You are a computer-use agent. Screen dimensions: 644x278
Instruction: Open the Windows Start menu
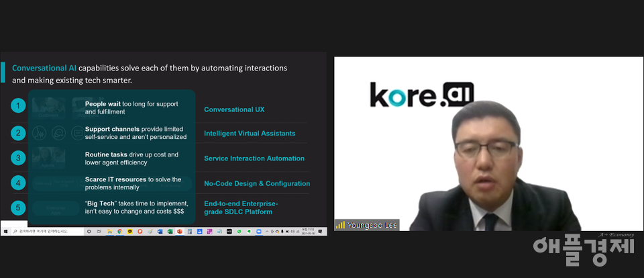[4, 231]
